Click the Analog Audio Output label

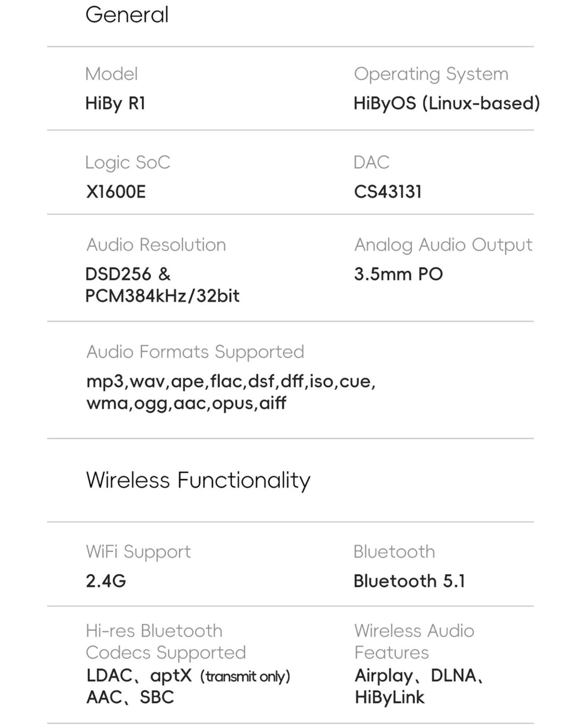pyautogui.click(x=443, y=245)
